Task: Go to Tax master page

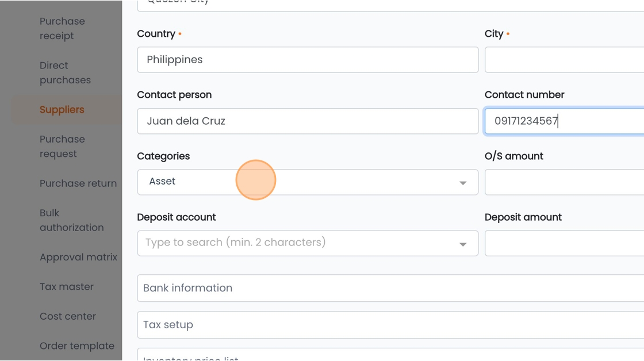Action: coord(67,287)
